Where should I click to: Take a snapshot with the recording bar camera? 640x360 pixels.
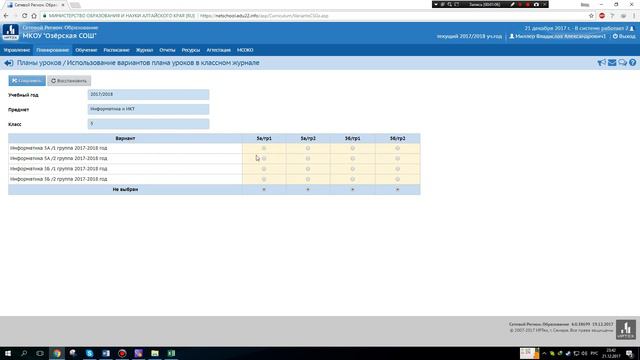click(x=536, y=4)
